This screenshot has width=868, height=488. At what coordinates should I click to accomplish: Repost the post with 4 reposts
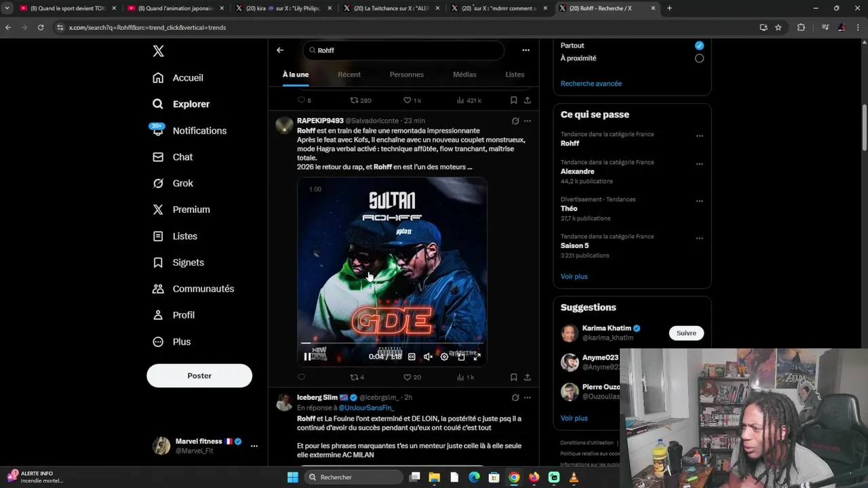357,378
